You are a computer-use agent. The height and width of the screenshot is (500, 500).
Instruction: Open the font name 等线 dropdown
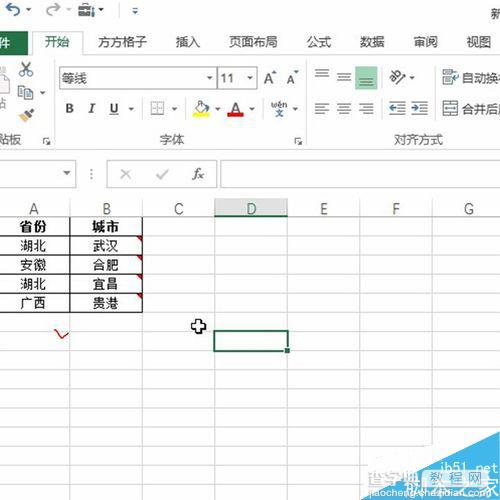[210, 78]
